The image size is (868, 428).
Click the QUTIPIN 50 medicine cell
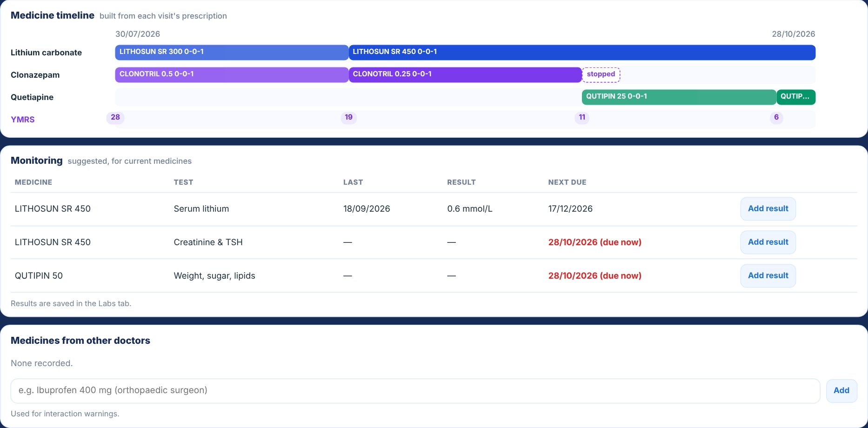(x=39, y=276)
